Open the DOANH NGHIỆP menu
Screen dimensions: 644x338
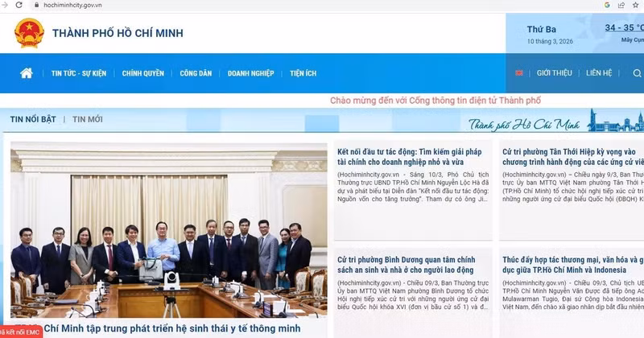pyautogui.click(x=251, y=73)
